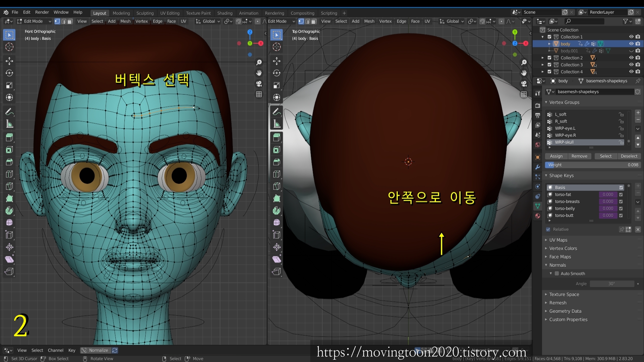Toggle Collection 4 visibility eye icon

click(x=631, y=72)
